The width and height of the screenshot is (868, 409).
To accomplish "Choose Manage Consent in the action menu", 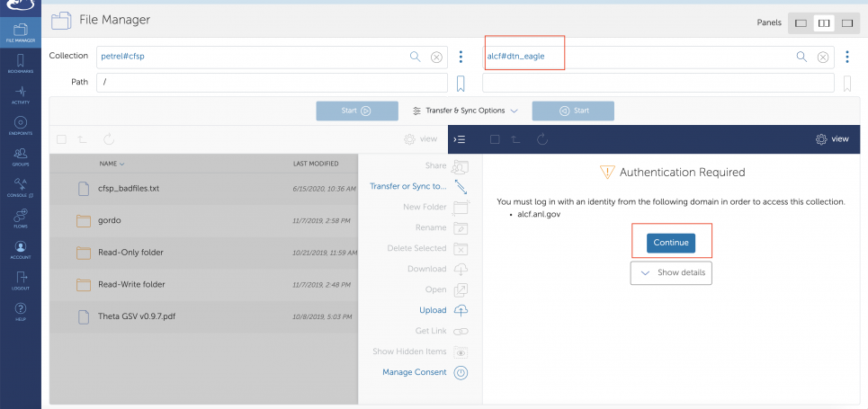I will pos(414,372).
